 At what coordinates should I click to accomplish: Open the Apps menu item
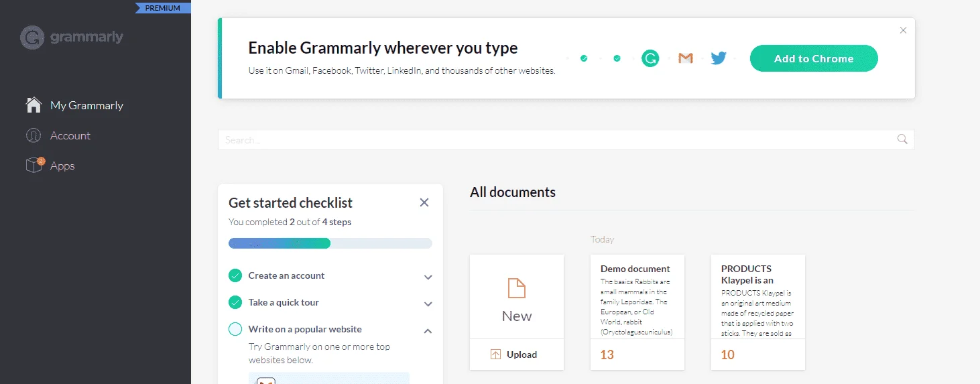tap(62, 166)
